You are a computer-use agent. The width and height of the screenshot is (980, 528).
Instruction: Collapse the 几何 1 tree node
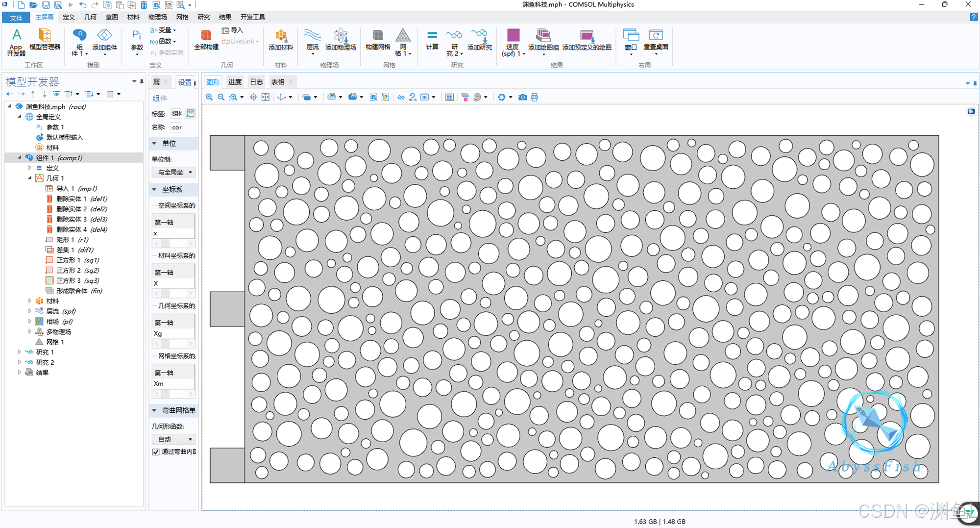[x=29, y=178]
